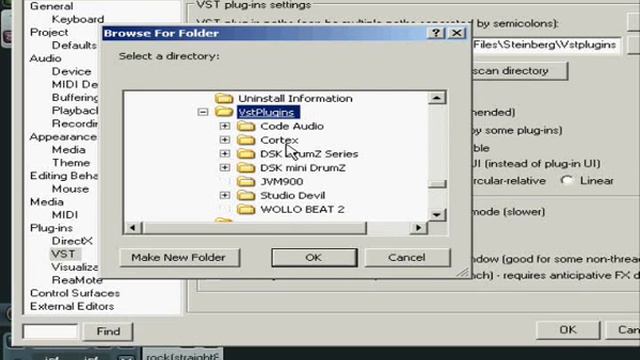Click the folder list scroll up arrow
Screen dimensions: 640x360
436,98
